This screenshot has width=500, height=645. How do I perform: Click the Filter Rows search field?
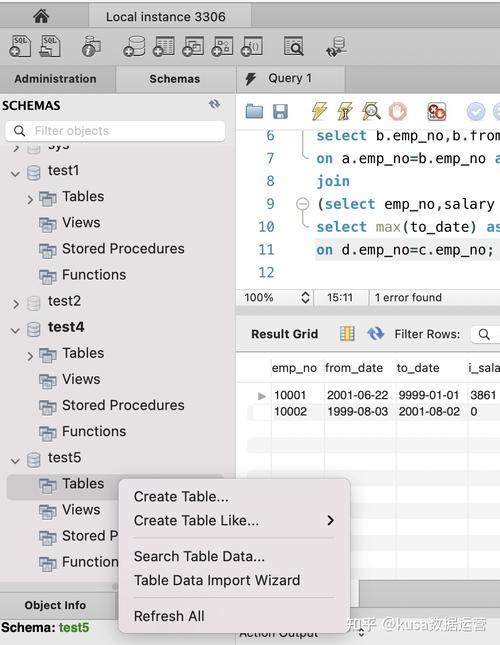pyautogui.click(x=485, y=334)
